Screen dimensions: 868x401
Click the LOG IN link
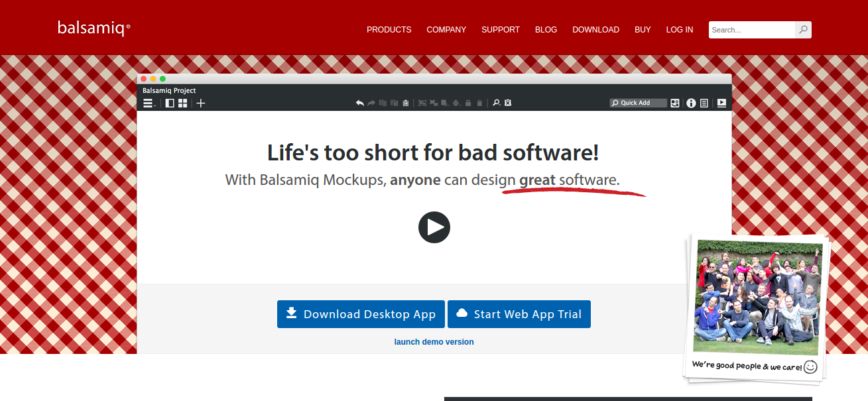tap(680, 30)
